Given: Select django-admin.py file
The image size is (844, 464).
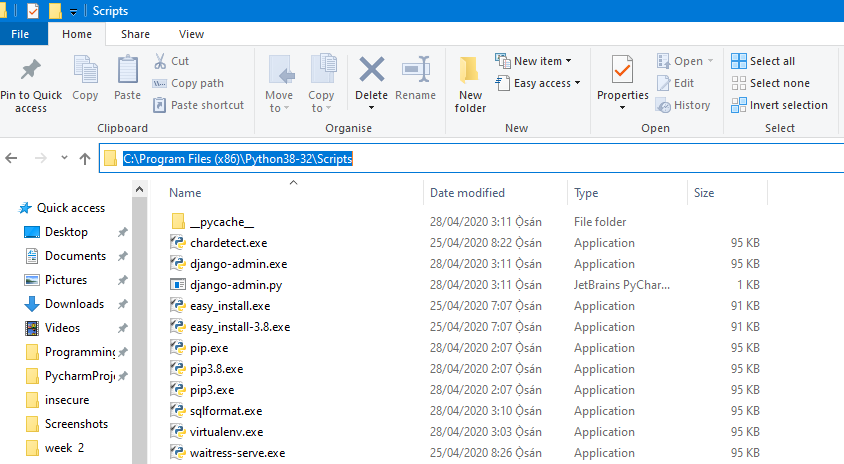Looking at the screenshot, I should (x=227, y=285).
